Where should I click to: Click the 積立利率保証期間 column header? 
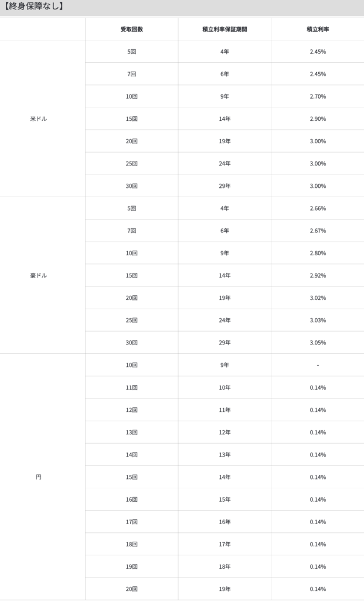pyautogui.click(x=224, y=29)
